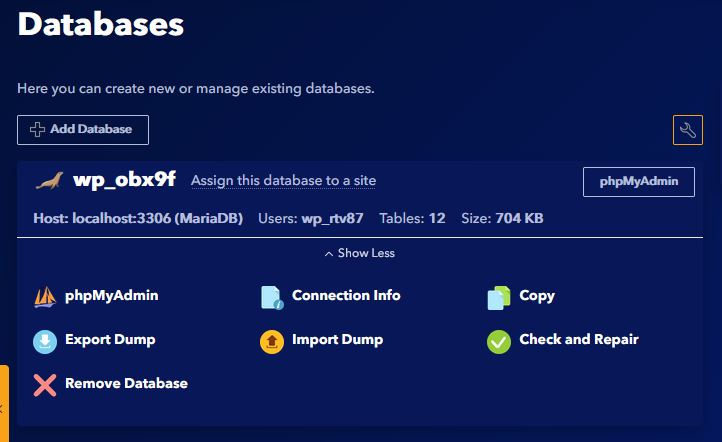This screenshot has width=722, height=442.
Task: Click the plus icon in Add Database
Action: tap(37, 129)
